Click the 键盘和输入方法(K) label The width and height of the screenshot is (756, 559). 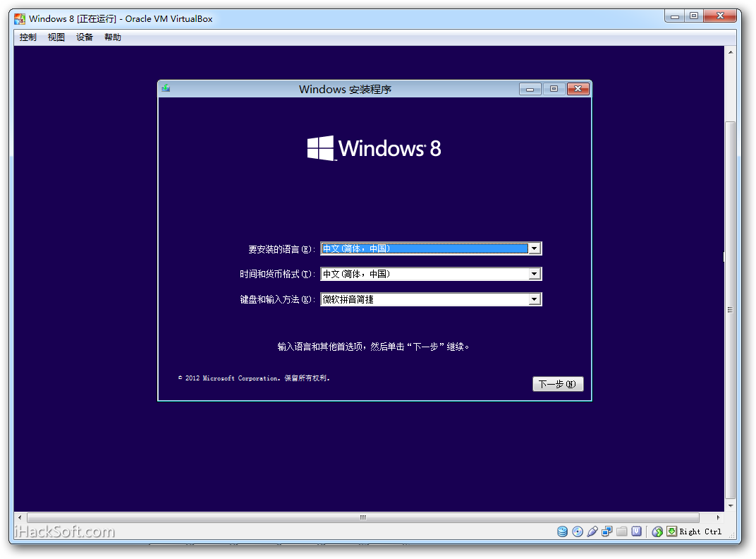point(277,300)
